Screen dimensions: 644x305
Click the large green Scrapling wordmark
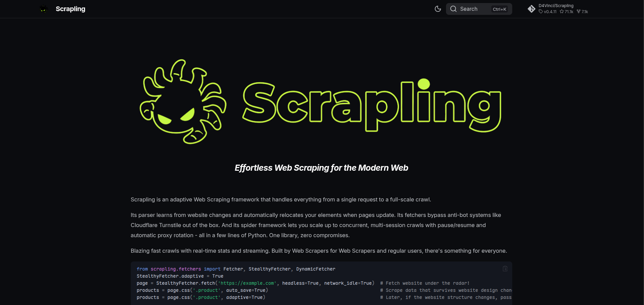372,105
